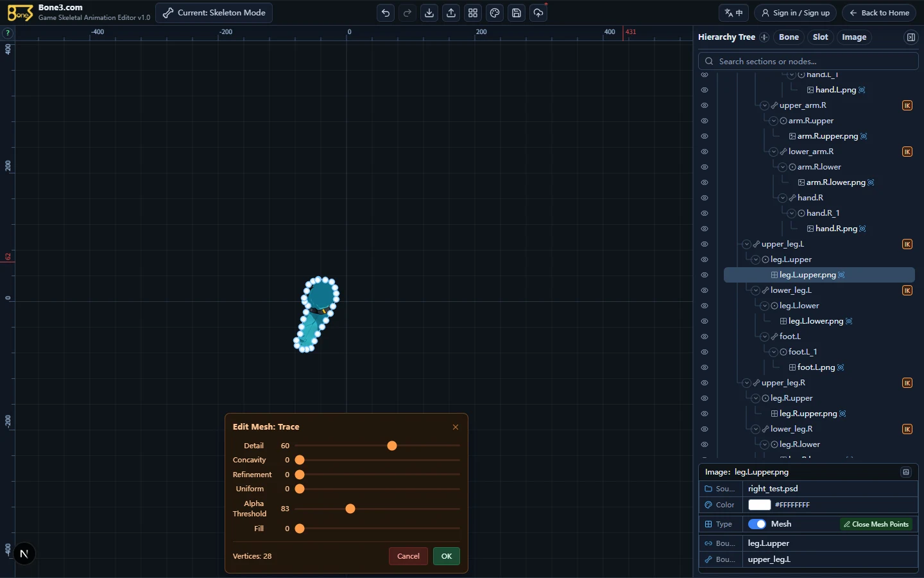Click the save floppy disk icon
This screenshot has width=924, height=578.
click(517, 13)
